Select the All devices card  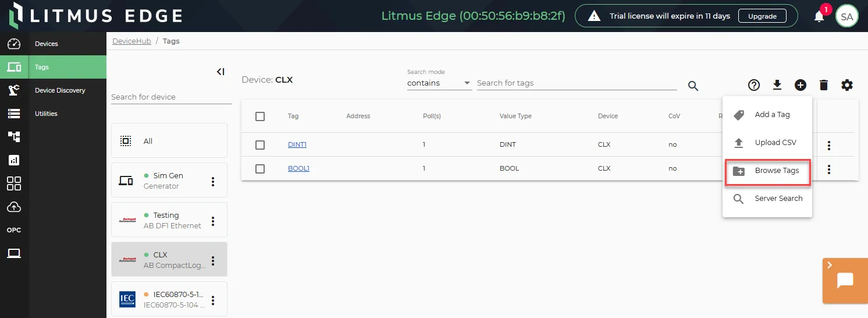click(x=169, y=140)
